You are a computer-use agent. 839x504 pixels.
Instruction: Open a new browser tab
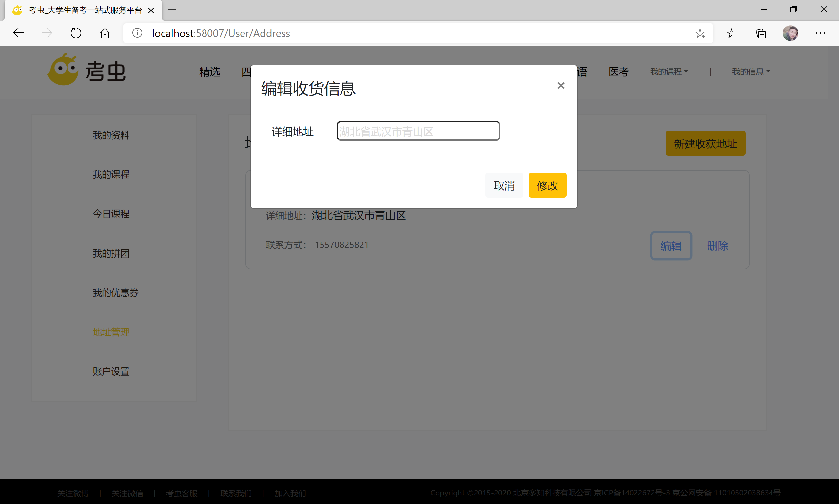172,10
